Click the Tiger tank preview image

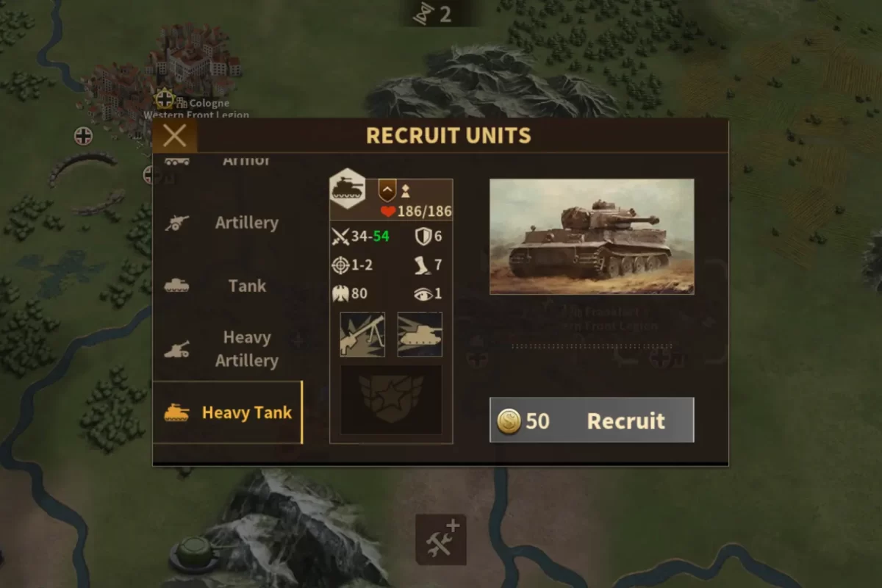coord(592,237)
